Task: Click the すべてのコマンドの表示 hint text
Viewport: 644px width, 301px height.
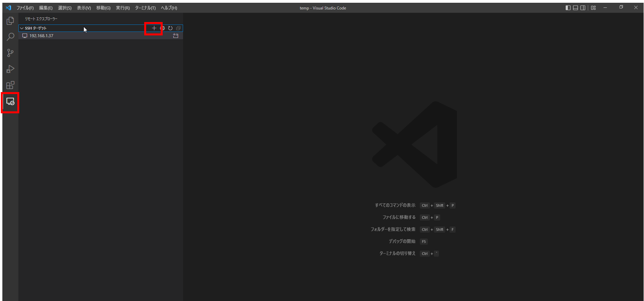Action: pos(395,205)
